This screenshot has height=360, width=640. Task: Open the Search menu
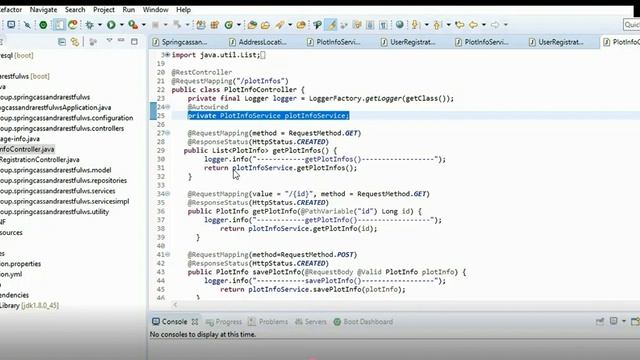pyautogui.click(x=75, y=9)
